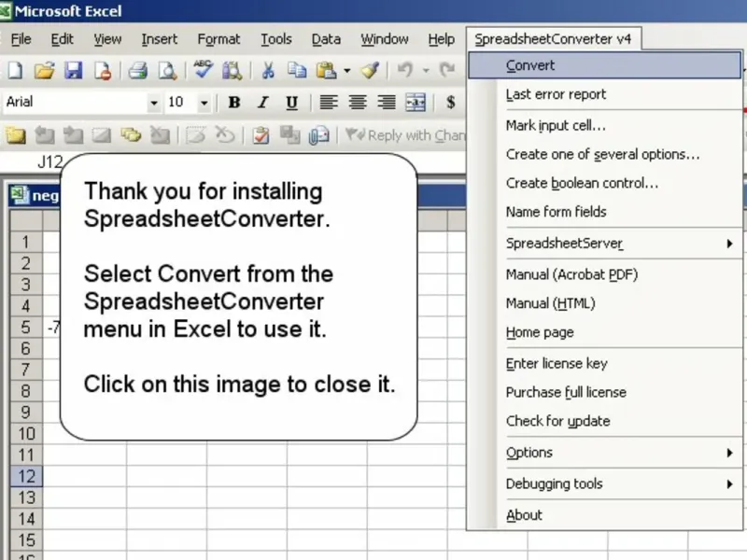Open the Edit menu
This screenshot has width=747, height=560.
click(62, 39)
